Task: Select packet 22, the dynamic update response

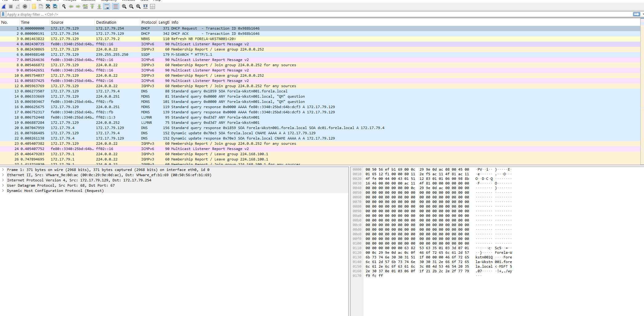Action: 320,138
